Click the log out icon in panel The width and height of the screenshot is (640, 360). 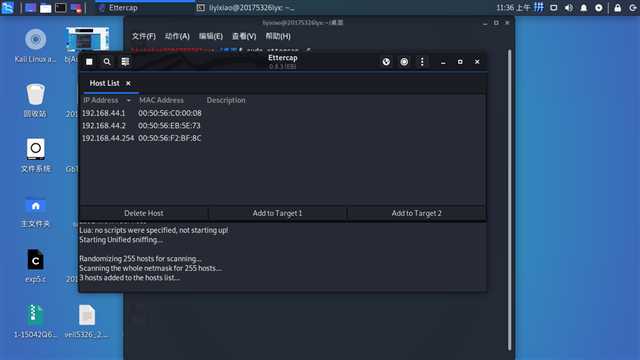click(633, 8)
